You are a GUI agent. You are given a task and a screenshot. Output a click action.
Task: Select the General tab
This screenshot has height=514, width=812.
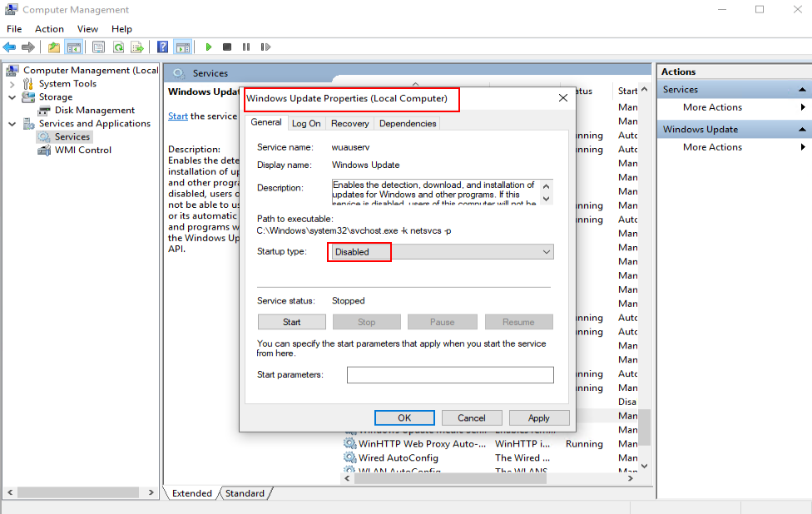pyautogui.click(x=266, y=122)
